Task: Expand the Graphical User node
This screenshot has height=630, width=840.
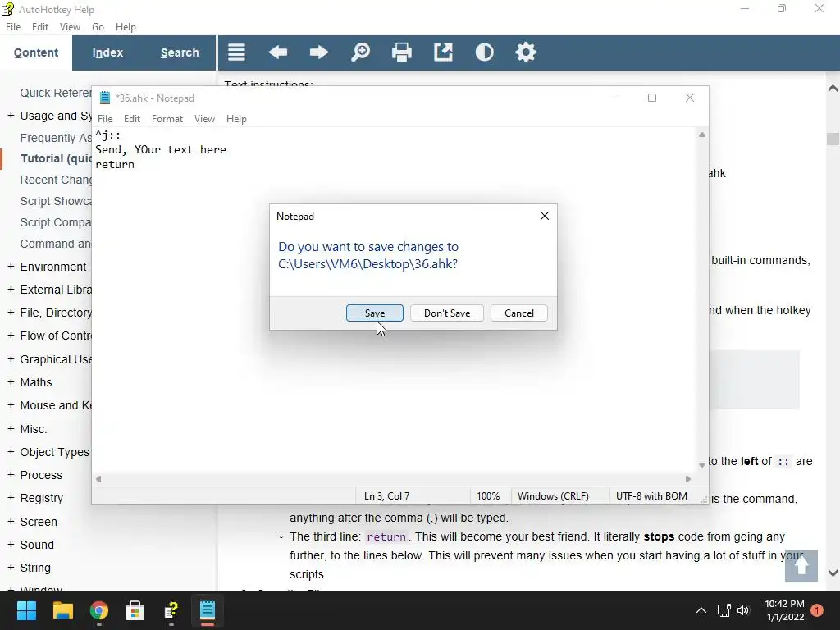Action: click(11, 359)
